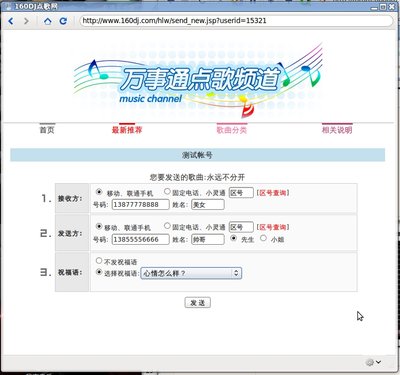The height and width of the screenshot is (375, 400).
Task: Reload the page with the refresh icon
Action: click(63, 21)
